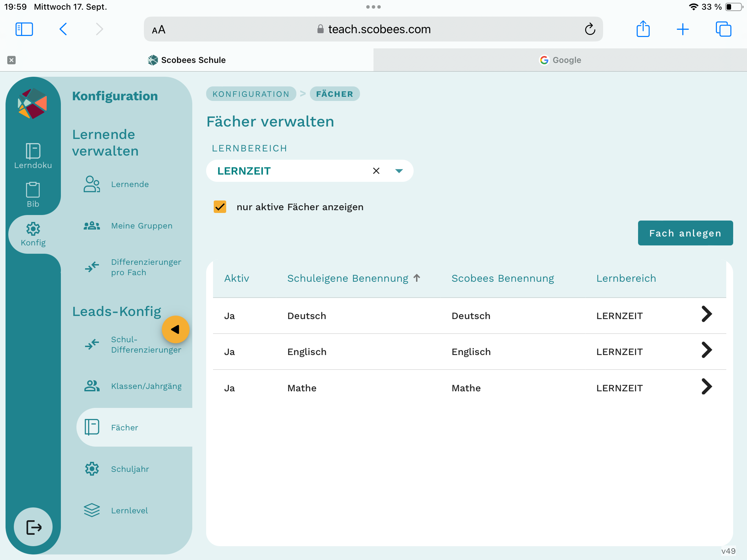The height and width of the screenshot is (560, 747).
Task: Expand the Lernbereich dropdown arrow
Action: point(399,171)
